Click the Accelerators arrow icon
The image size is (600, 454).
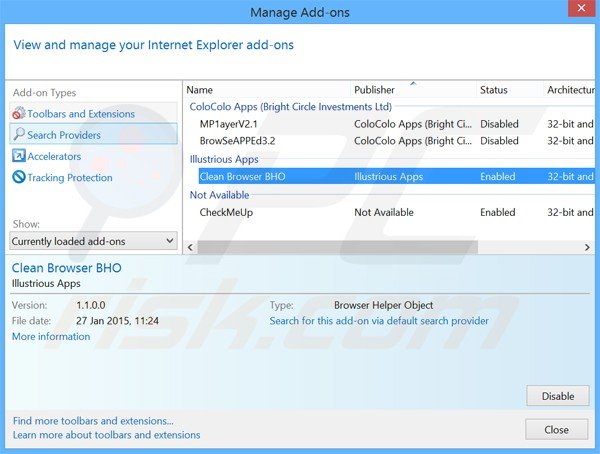pos(19,156)
